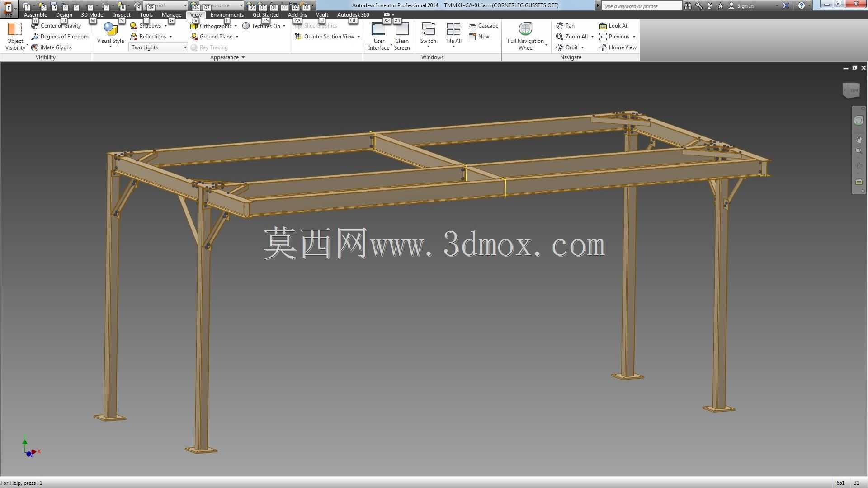Toggle Degrees of Freedom display

[60, 37]
